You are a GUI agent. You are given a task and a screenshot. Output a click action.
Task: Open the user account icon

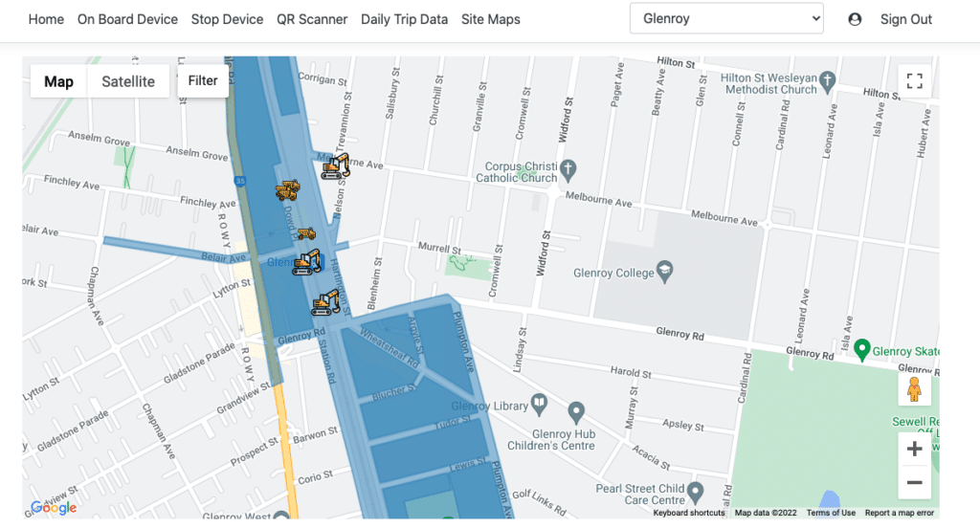[x=855, y=19]
